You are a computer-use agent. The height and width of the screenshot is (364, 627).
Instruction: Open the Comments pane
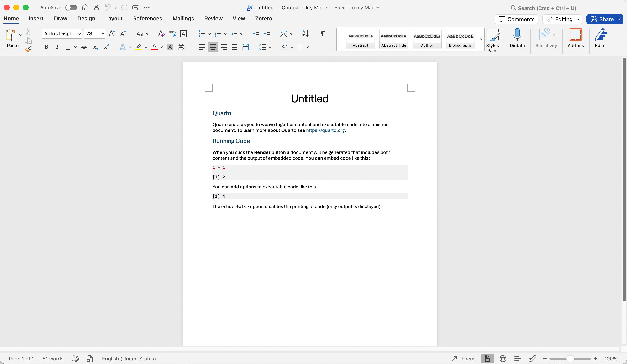coord(516,19)
